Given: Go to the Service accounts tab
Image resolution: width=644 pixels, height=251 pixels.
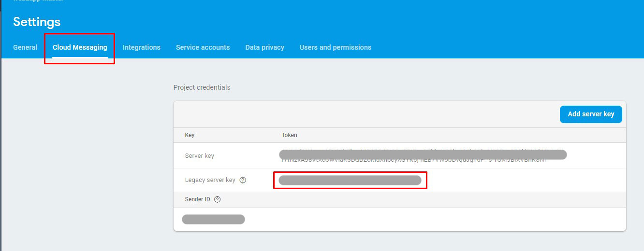Looking at the screenshot, I should [x=203, y=47].
